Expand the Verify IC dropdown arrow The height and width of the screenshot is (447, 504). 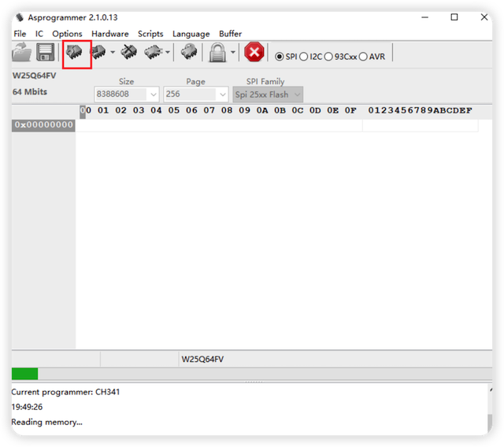tap(168, 52)
